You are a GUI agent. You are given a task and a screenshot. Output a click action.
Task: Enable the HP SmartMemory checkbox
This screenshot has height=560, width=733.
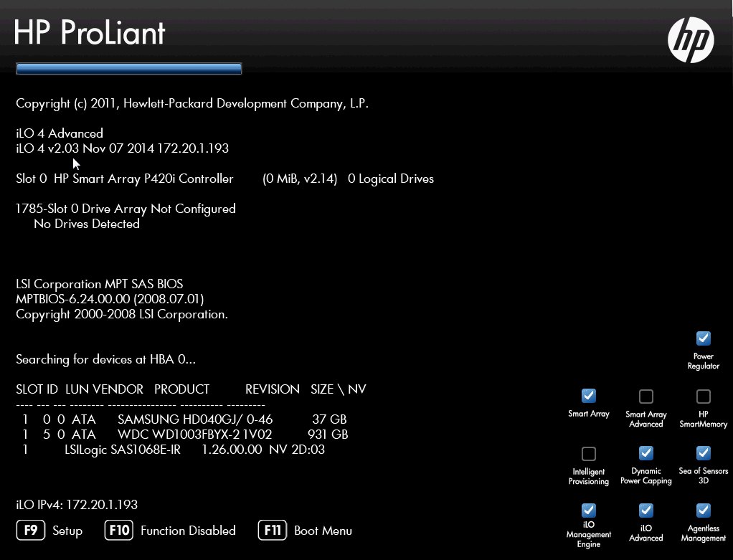(703, 397)
